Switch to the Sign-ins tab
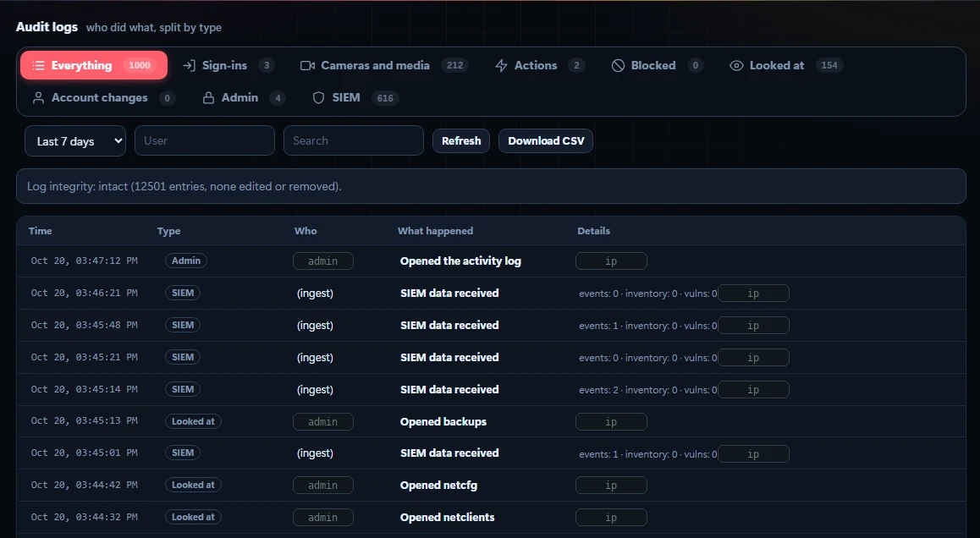The image size is (980, 538). pyautogui.click(x=228, y=66)
